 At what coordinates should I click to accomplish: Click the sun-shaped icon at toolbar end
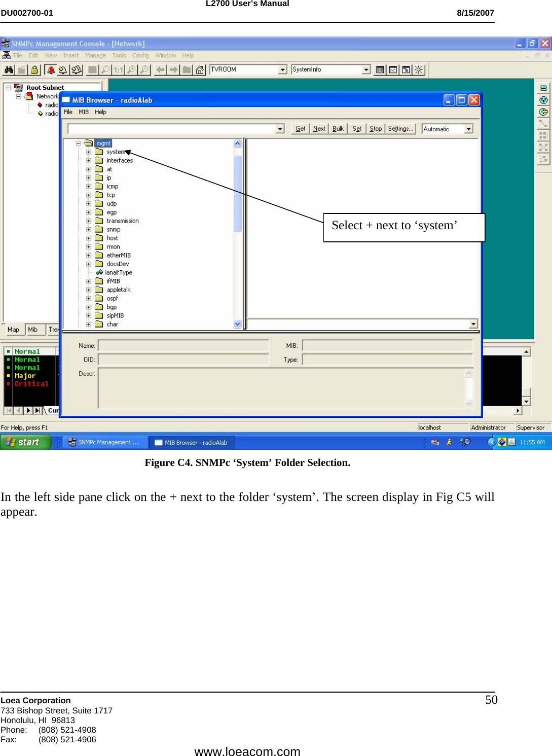tap(419, 70)
